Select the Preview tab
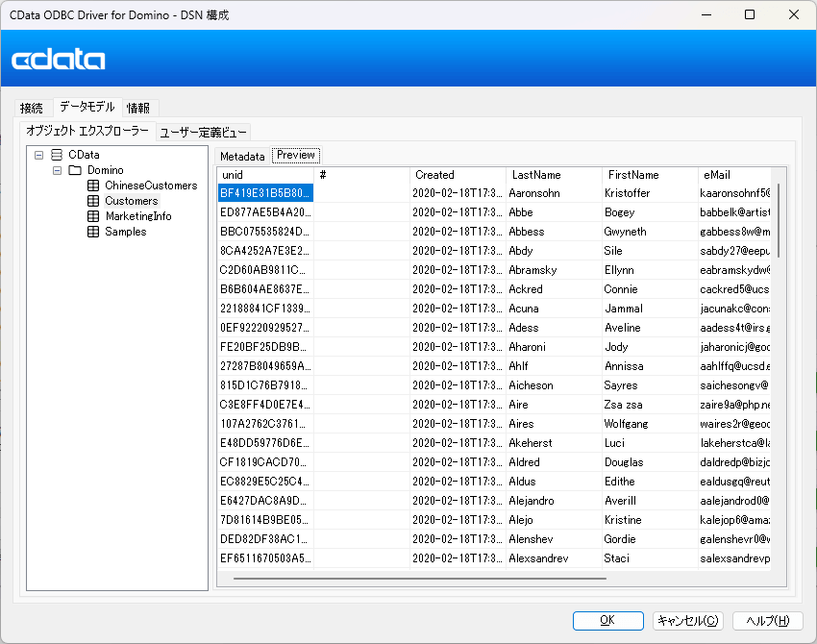The image size is (817, 644). coord(295,155)
